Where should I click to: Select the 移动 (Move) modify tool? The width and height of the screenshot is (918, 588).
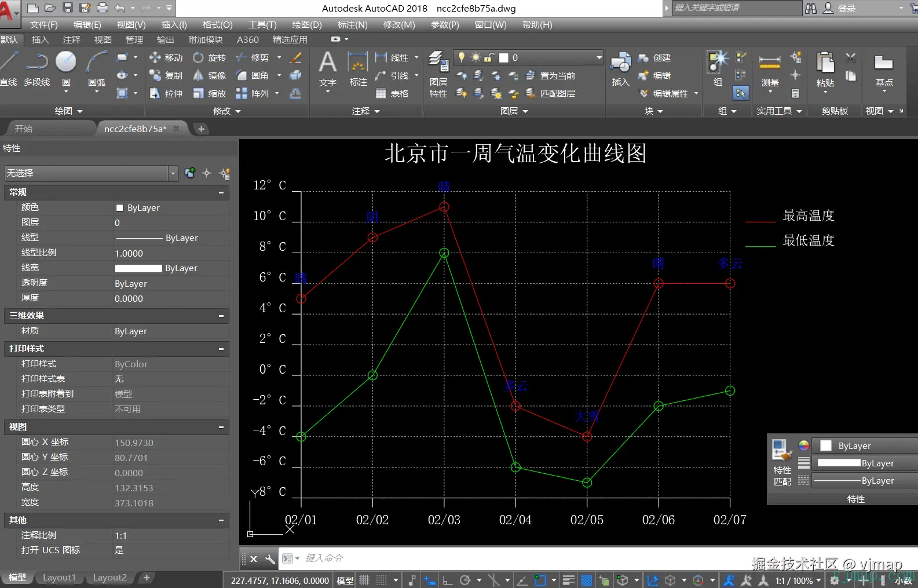166,58
